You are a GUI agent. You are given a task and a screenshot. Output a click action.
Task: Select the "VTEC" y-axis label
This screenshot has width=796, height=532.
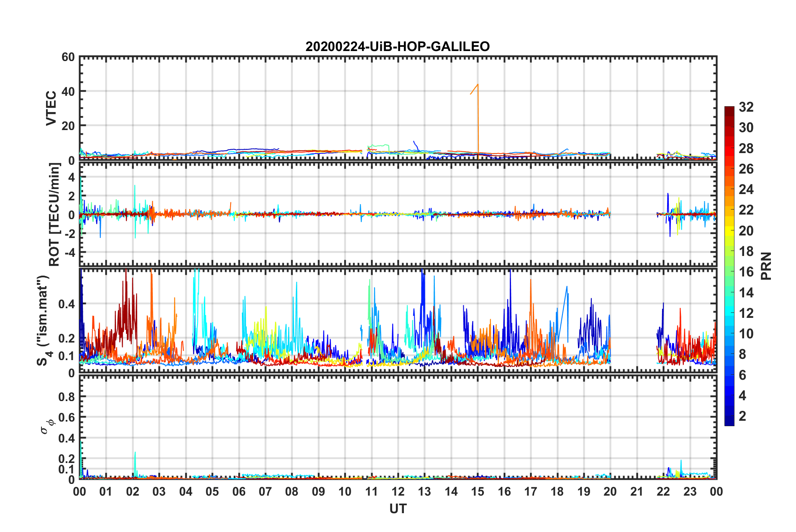tap(51, 108)
